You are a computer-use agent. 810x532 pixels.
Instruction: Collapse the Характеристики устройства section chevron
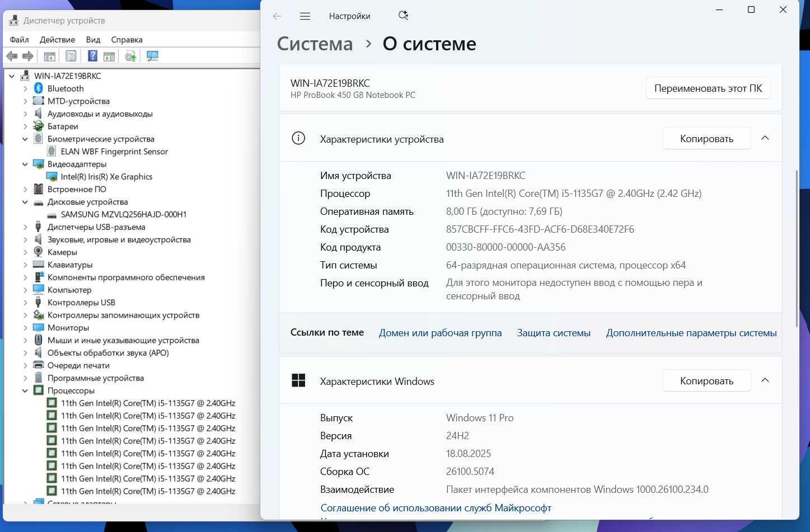pyautogui.click(x=765, y=138)
